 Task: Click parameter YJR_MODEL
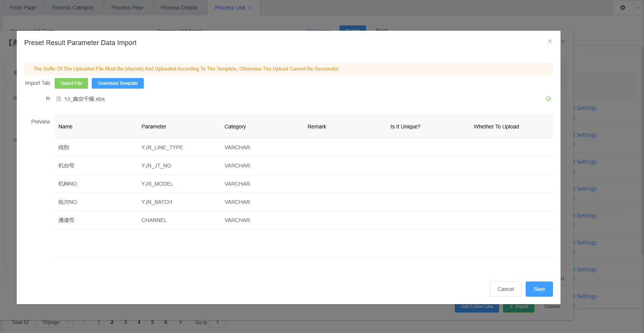(x=157, y=184)
